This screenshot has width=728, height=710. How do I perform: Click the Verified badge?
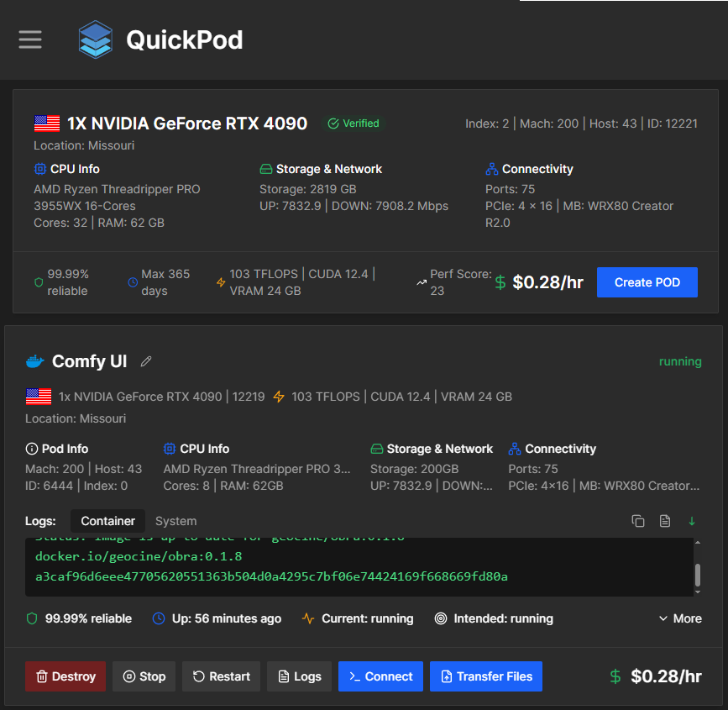(x=354, y=124)
